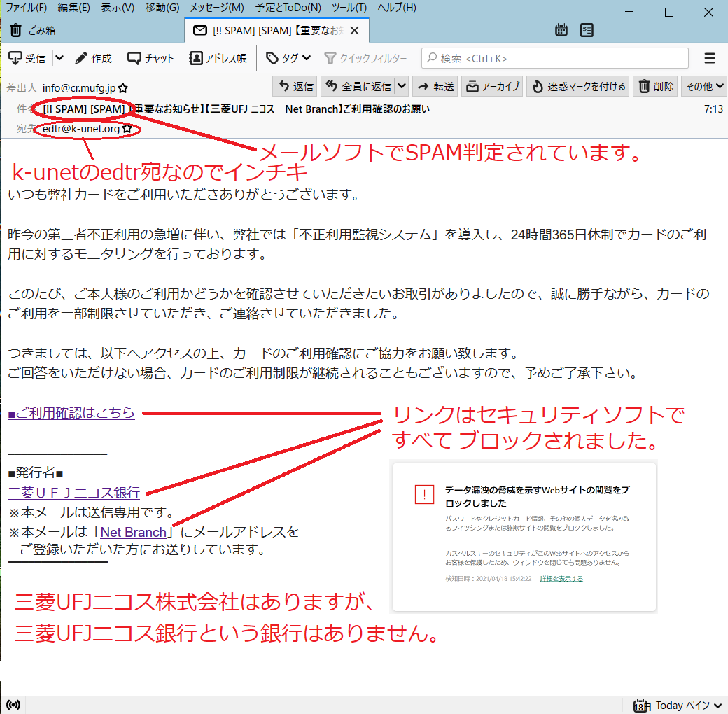The image size is (728, 714).
Task: Star the sender info@cr.mufg.jp contact
Action: [123, 88]
